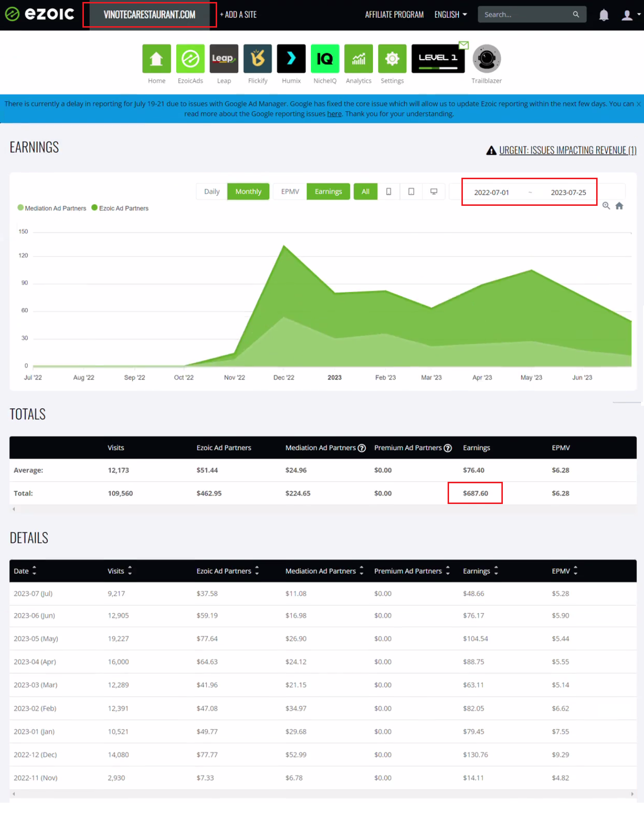Switch chart metric to EPMV
Screen dimensions: 644x815
(x=290, y=192)
